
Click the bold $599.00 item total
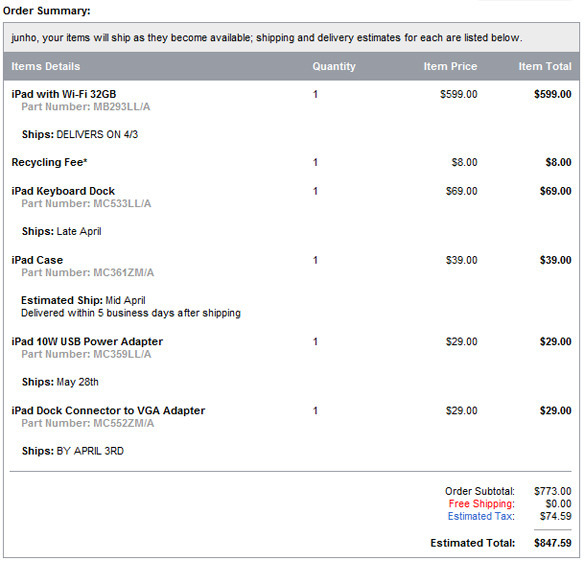tap(553, 94)
